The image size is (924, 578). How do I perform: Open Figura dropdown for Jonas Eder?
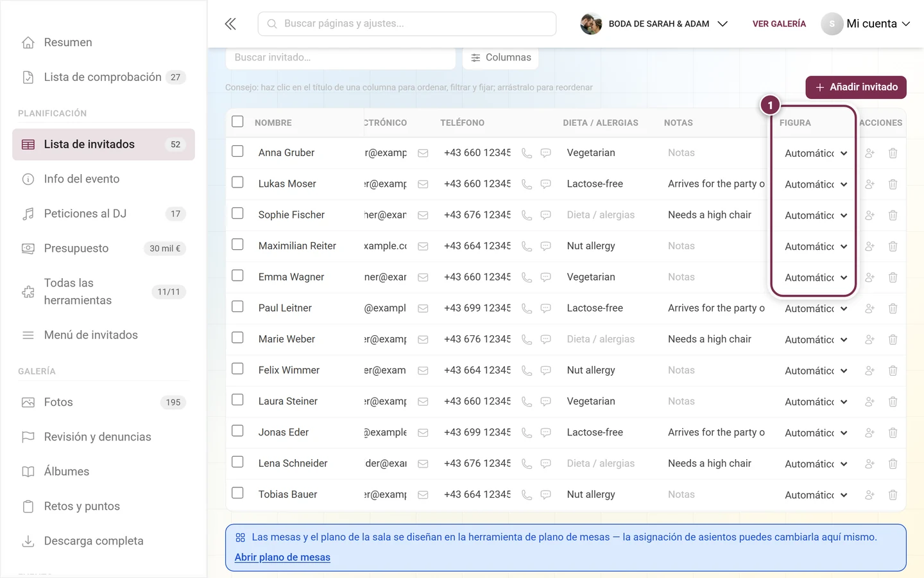[815, 433]
